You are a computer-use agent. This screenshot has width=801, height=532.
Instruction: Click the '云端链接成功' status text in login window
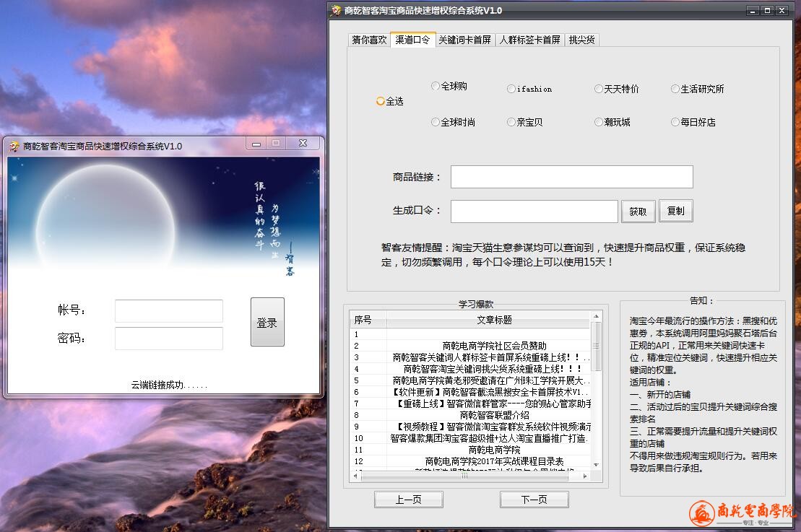(x=169, y=385)
